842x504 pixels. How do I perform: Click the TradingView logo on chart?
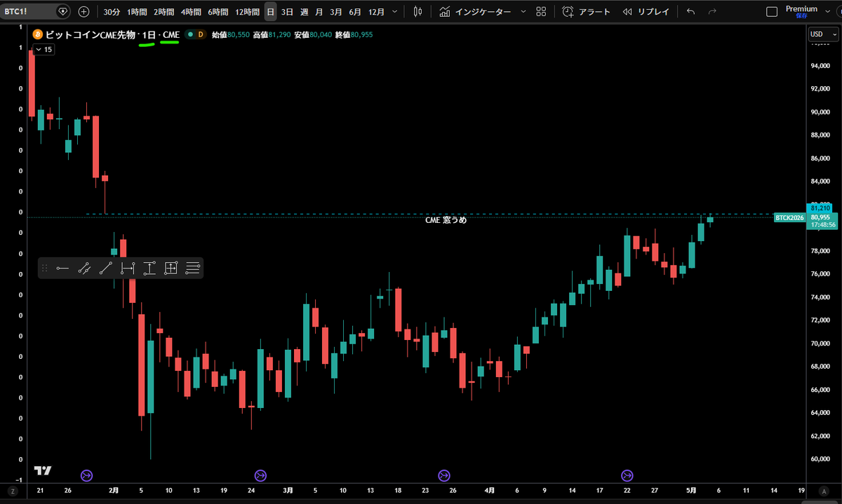[43, 471]
